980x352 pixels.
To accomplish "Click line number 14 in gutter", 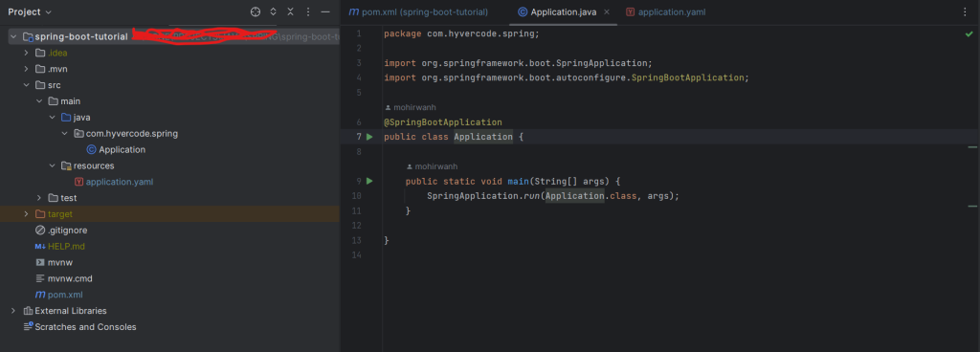I will click(356, 255).
